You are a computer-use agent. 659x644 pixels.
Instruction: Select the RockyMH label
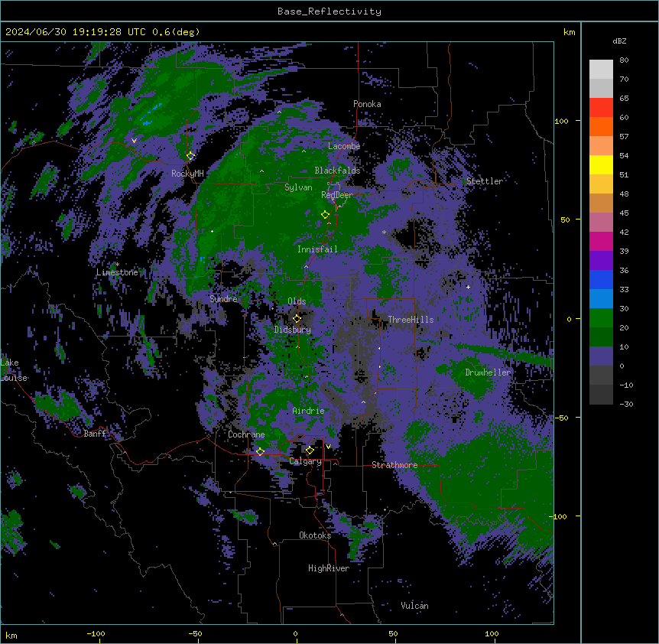[x=187, y=174]
